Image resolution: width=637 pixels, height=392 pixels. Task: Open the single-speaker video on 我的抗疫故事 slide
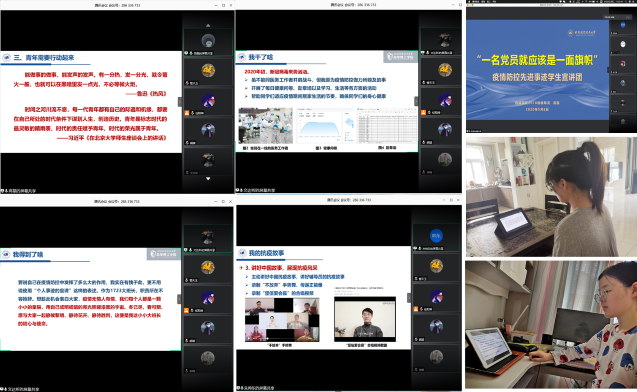pyautogui.click(x=365, y=319)
